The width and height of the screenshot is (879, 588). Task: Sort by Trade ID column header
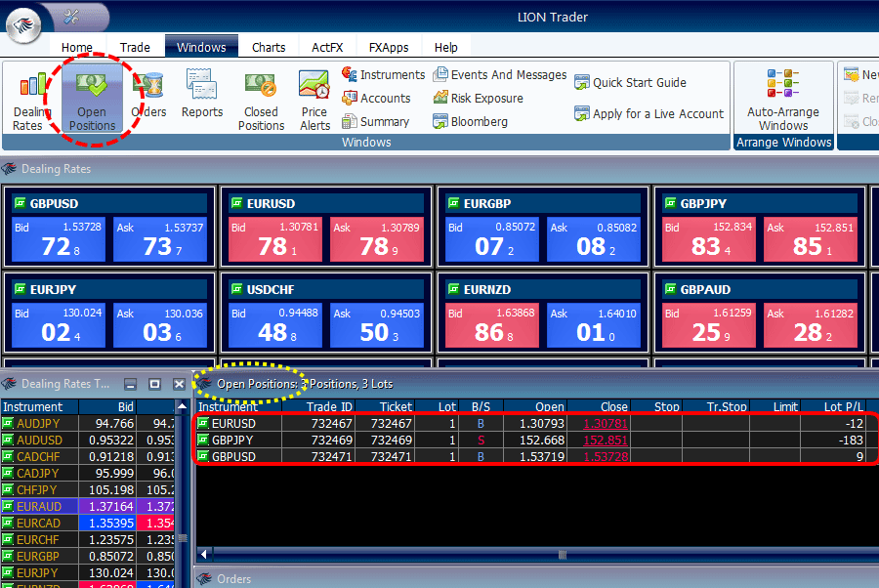pyautogui.click(x=318, y=406)
